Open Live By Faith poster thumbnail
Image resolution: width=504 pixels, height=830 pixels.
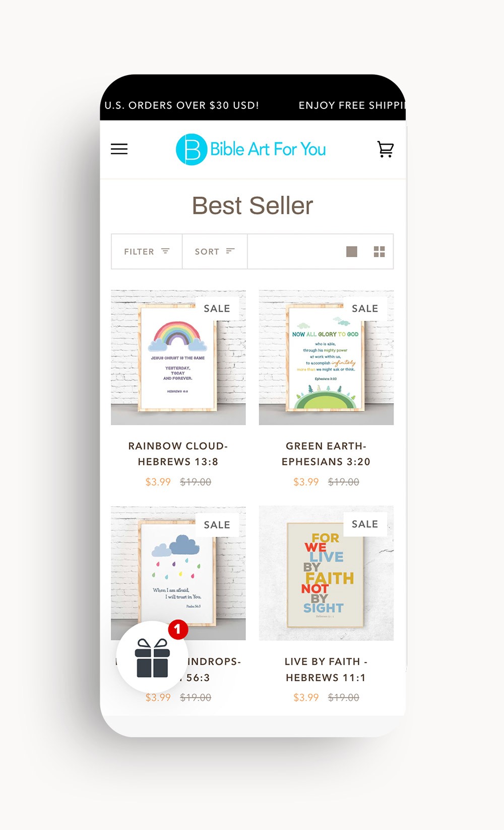326,573
